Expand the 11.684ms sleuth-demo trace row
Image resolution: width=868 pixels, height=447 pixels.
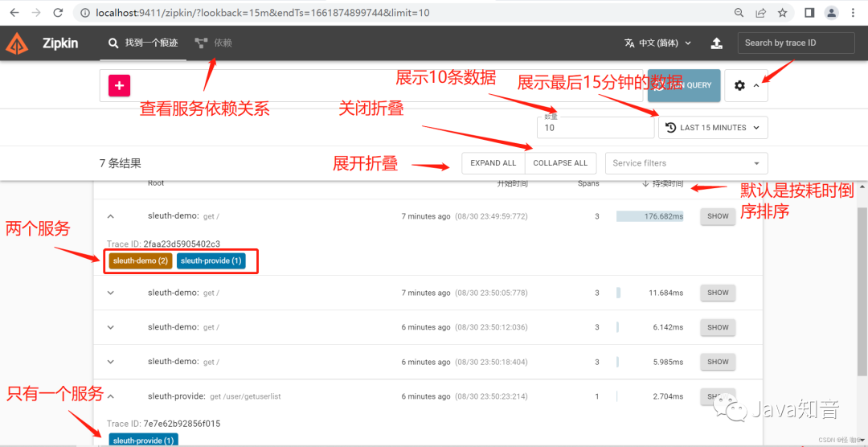(110, 293)
